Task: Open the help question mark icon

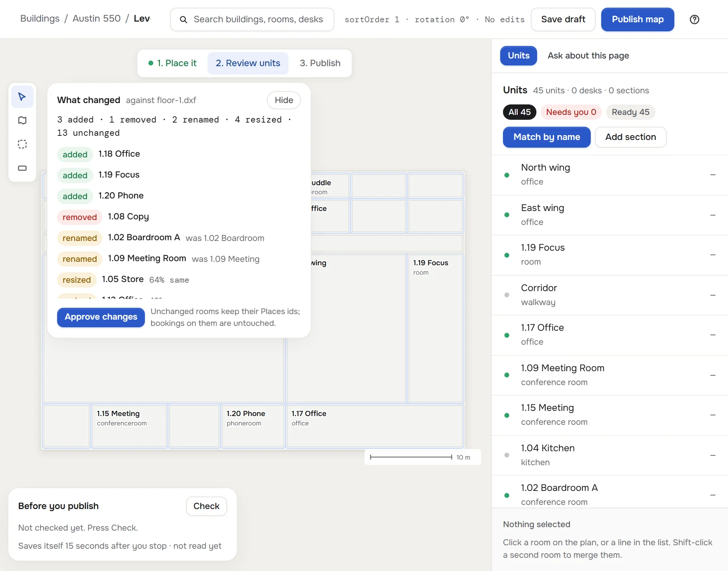Action: 694,19
